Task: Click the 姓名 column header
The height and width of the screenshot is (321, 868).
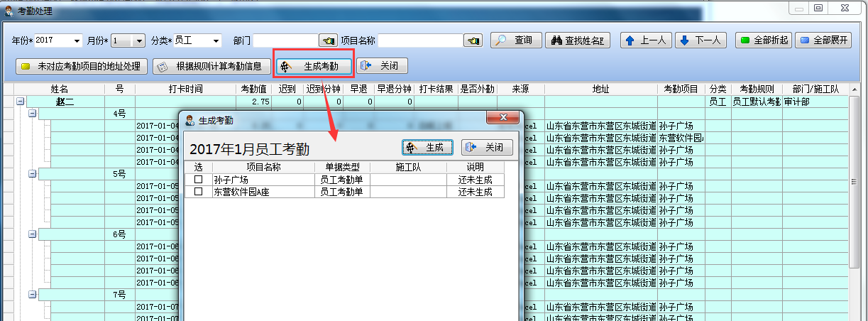Action: 59,89
